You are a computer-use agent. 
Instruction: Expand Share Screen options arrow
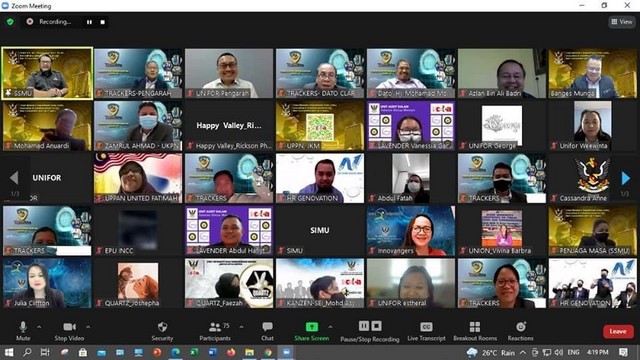coord(330,327)
